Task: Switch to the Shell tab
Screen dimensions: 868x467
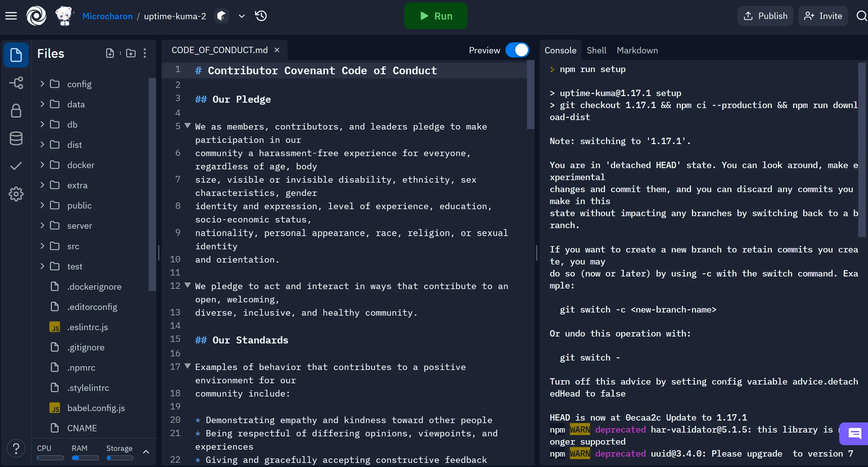Action: pyautogui.click(x=596, y=50)
